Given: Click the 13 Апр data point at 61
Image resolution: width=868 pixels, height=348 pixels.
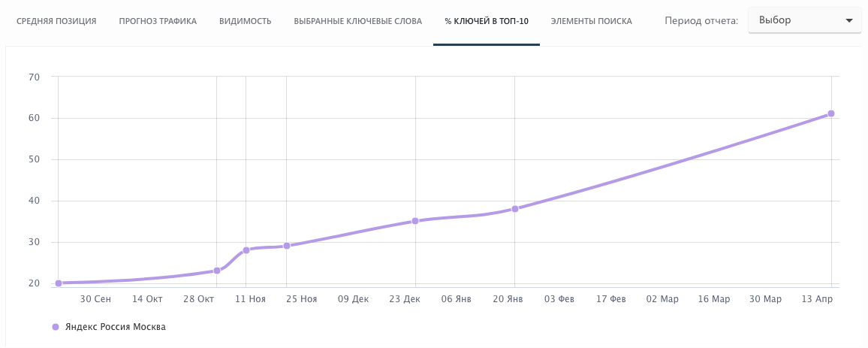Looking at the screenshot, I should pos(831,113).
